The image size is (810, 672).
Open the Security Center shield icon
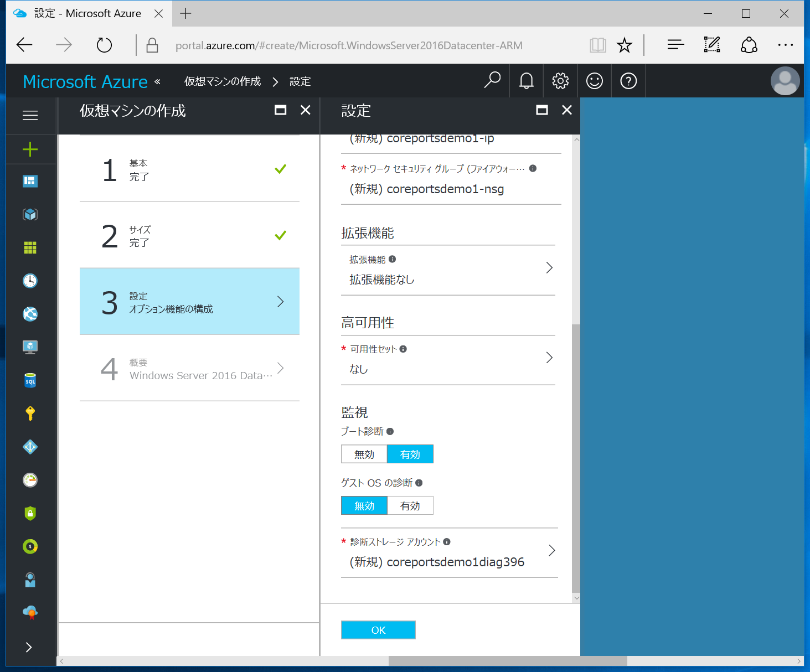(x=30, y=513)
